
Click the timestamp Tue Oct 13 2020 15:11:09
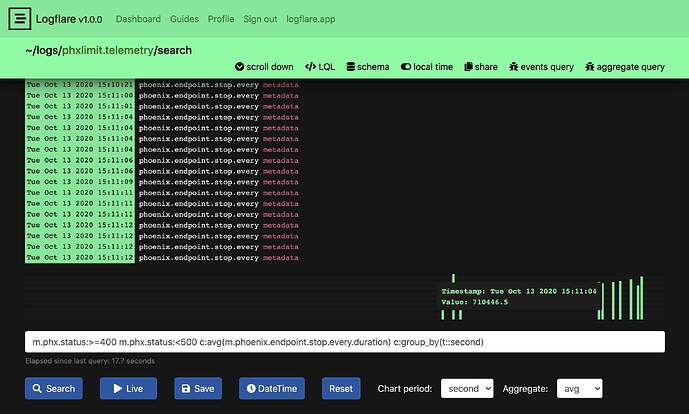[x=80, y=182]
